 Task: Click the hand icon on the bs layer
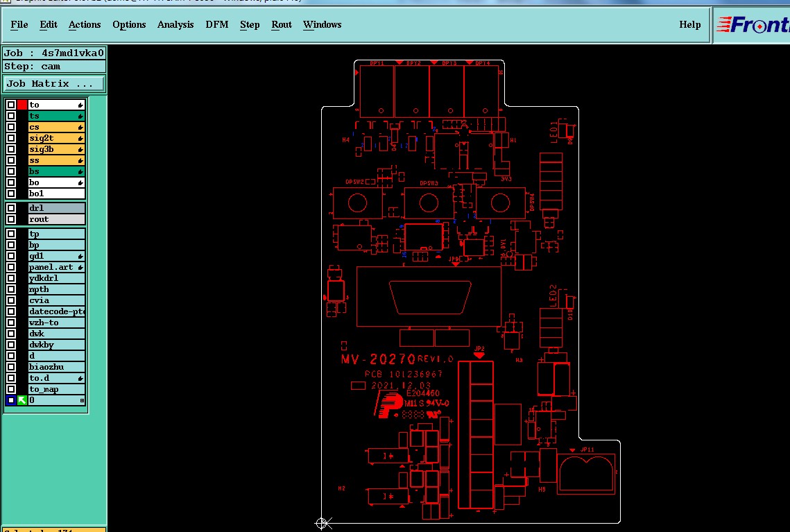click(x=80, y=171)
